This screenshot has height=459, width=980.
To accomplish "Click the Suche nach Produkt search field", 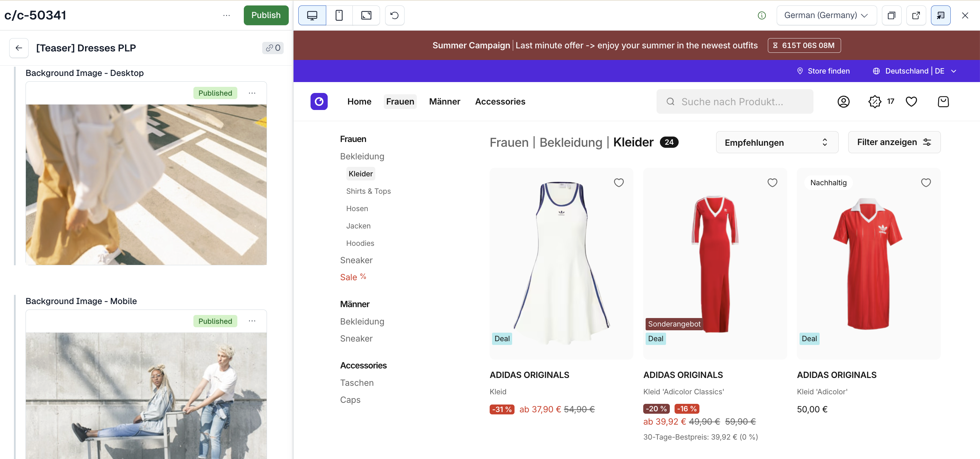I will (x=734, y=101).
